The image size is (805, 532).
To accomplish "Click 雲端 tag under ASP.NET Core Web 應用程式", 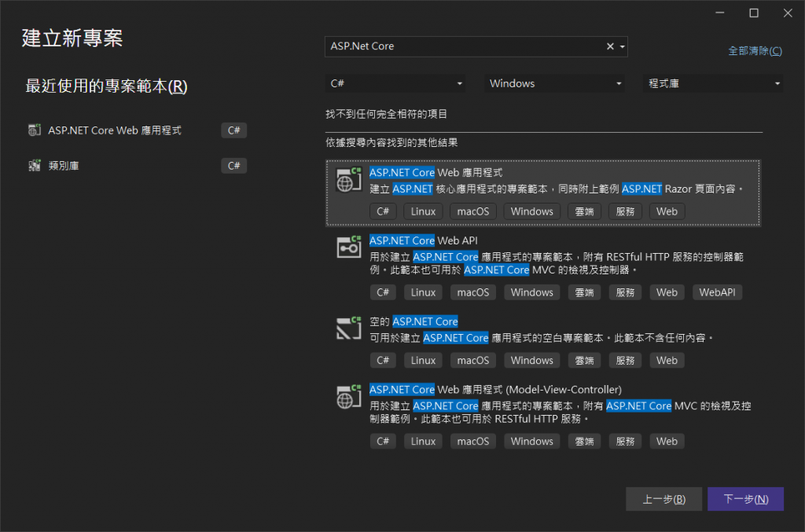I will [584, 211].
